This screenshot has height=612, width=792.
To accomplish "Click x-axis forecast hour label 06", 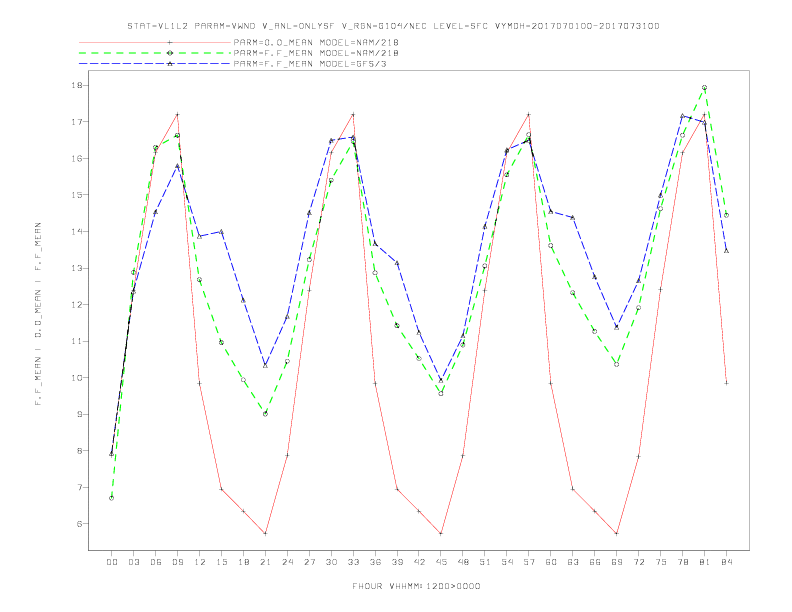I will (156, 562).
